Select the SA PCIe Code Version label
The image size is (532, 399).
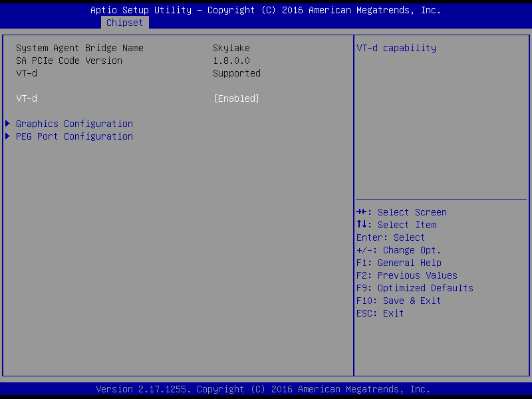(x=69, y=61)
